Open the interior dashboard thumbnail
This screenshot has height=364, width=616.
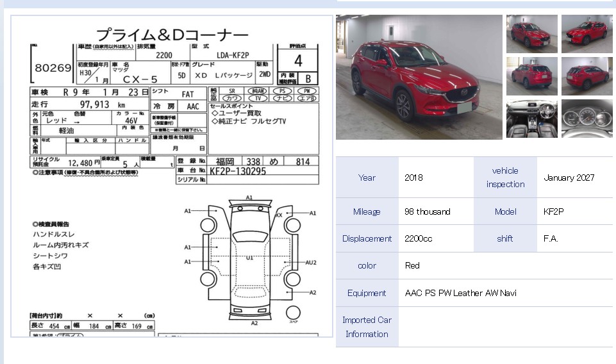tap(531, 119)
